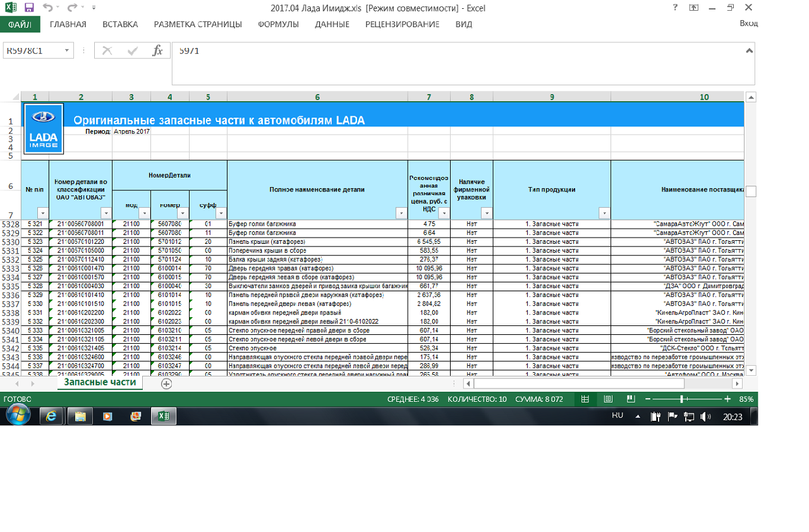809x532 pixels.
Task: Open filter dropdown for суфф column
Action: (x=221, y=214)
